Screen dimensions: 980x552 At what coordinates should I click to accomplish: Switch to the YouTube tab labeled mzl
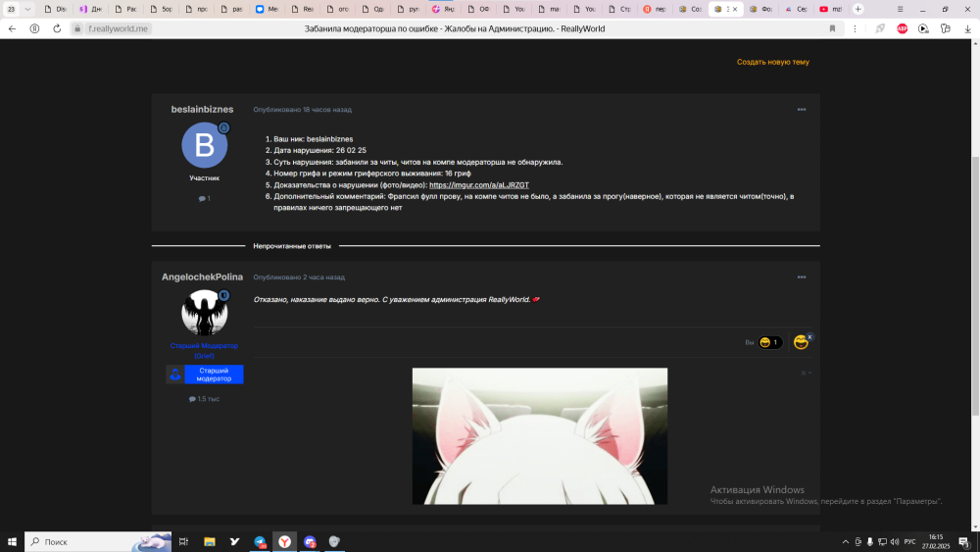coord(831,10)
